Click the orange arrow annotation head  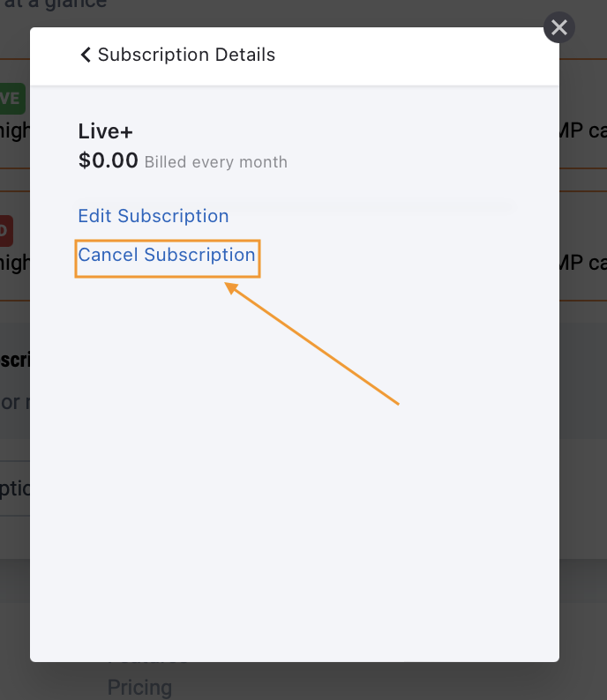[x=231, y=287]
